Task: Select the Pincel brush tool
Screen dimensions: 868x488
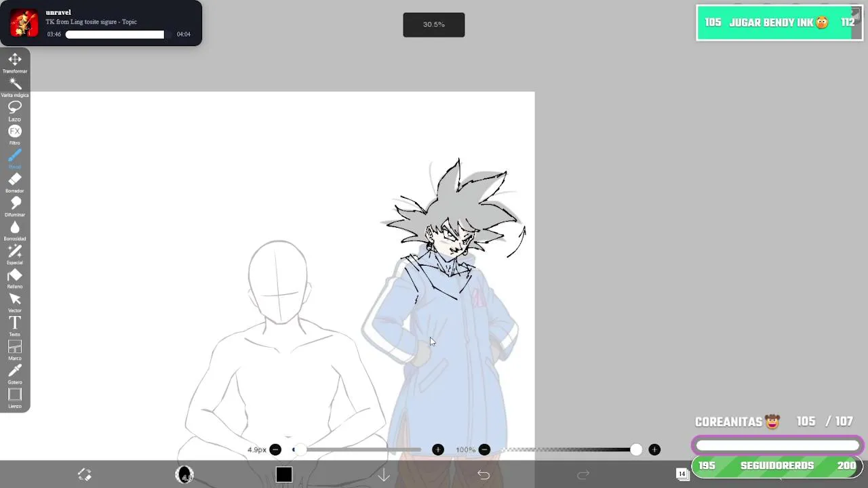Action: [x=15, y=158]
